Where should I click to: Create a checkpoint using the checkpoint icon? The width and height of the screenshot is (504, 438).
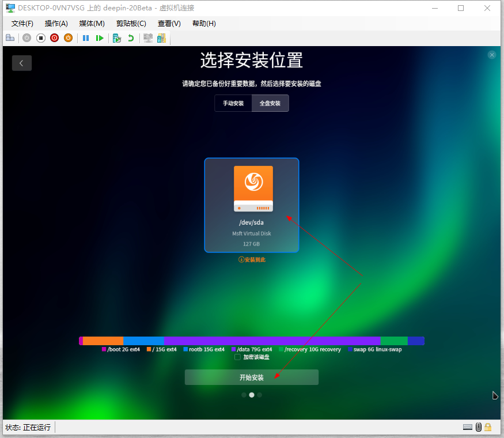click(116, 37)
